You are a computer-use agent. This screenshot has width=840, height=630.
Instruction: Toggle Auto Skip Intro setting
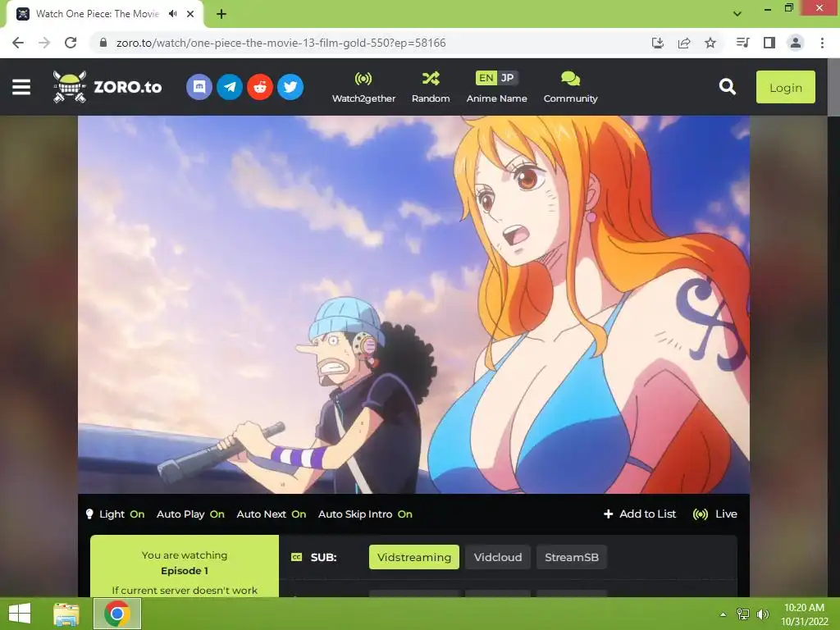click(x=365, y=514)
